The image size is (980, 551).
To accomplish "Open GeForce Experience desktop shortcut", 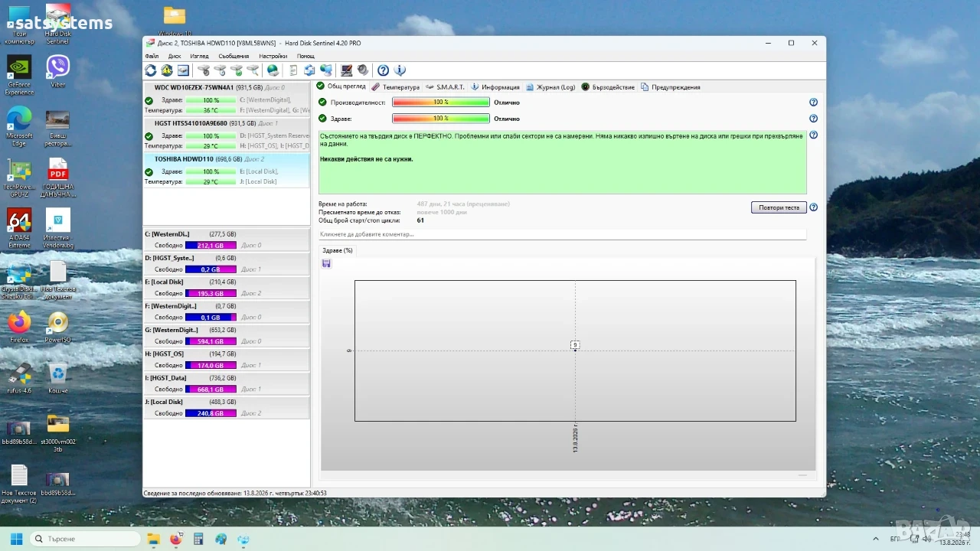I will click(x=19, y=77).
